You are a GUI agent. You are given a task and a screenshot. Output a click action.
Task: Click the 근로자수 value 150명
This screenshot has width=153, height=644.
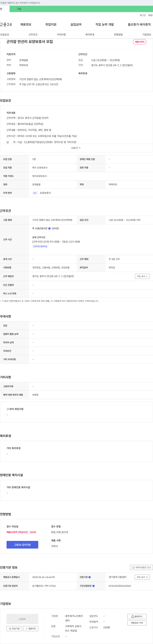106,627
